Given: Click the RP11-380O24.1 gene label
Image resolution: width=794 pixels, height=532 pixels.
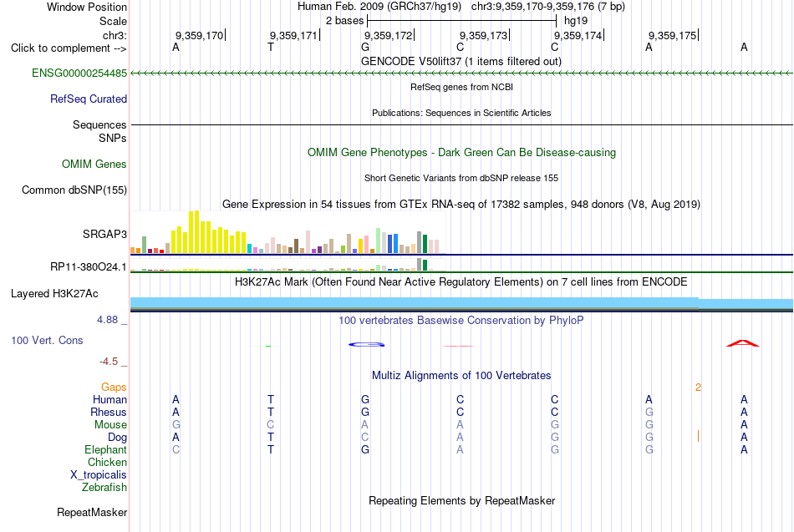Looking at the screenshot, I should (x=88, y=266).
